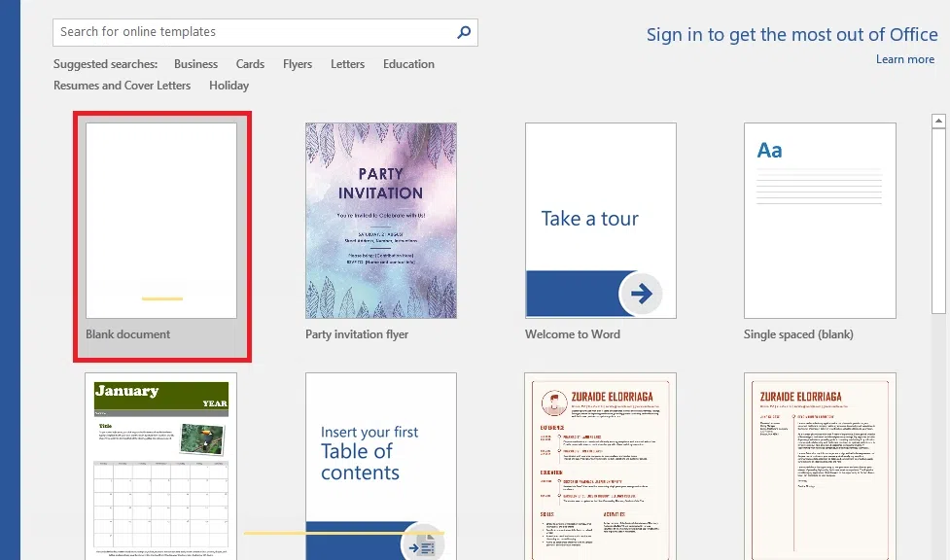Open the Party invitation flyer template
This screenshot has height=560, width=950.
[380, 220]
